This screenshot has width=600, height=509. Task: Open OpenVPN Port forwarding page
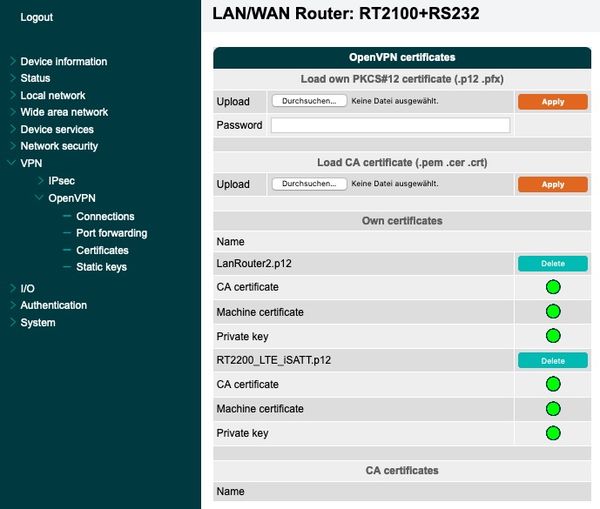pos(112,233)
